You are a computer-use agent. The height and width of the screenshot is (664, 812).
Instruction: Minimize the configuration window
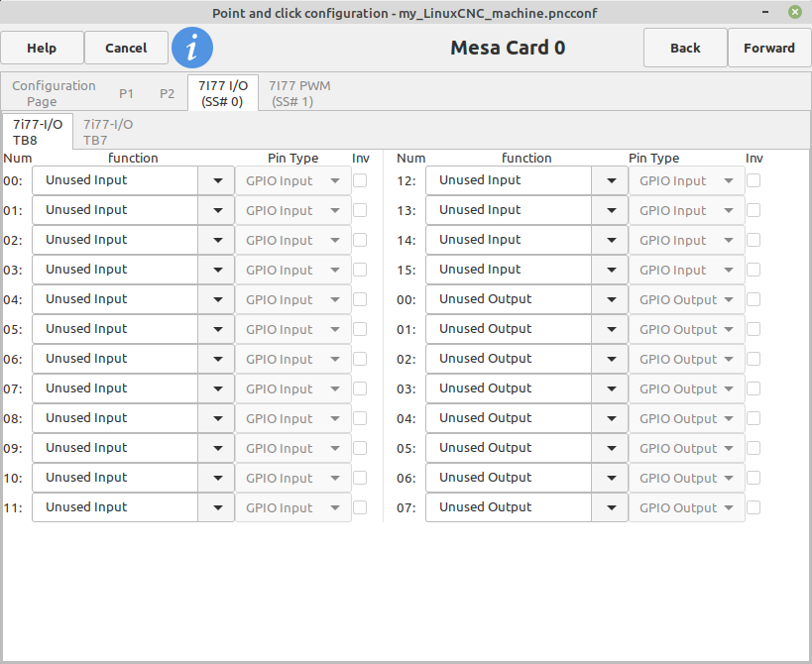pyautogui.click(x=765, y=11)
